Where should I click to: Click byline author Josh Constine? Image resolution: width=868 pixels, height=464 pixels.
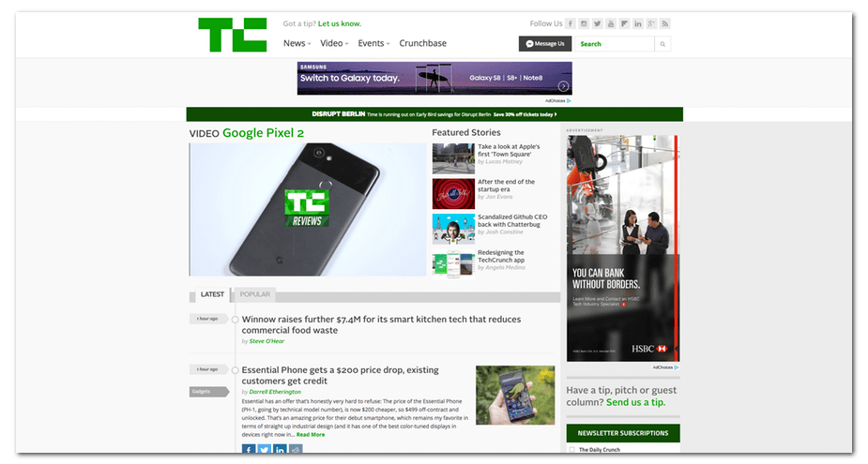click(x=504, y=232)
